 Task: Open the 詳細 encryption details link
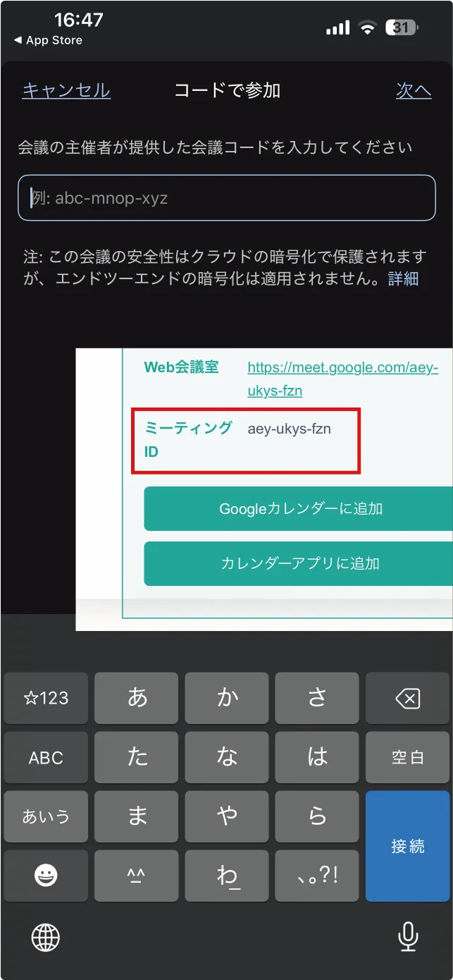pos(403,279)
